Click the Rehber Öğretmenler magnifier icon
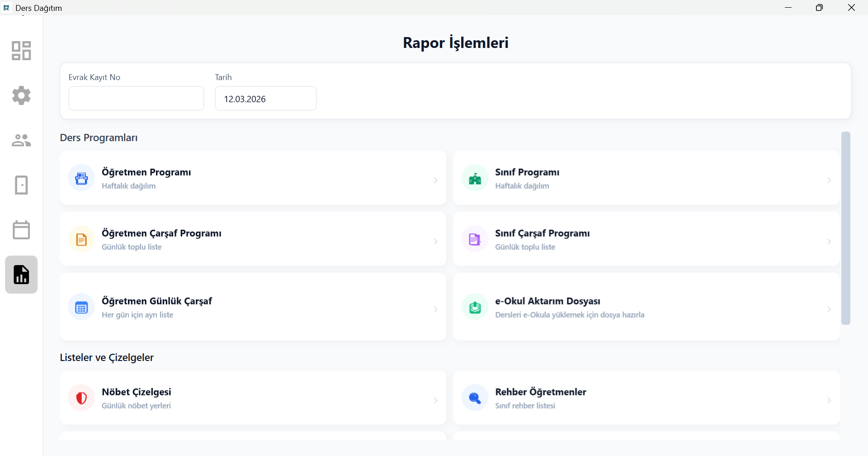 tap(475, 398)
